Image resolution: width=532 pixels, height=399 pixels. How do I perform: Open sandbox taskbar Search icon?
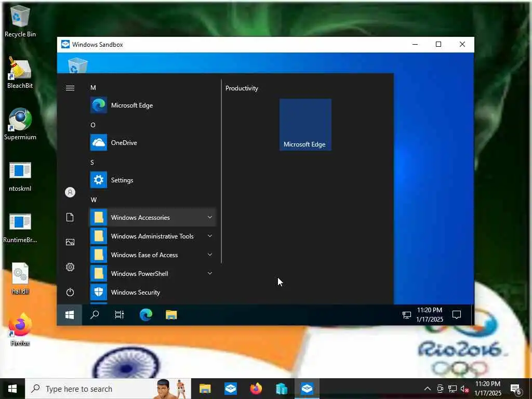(x=95, y=315)
